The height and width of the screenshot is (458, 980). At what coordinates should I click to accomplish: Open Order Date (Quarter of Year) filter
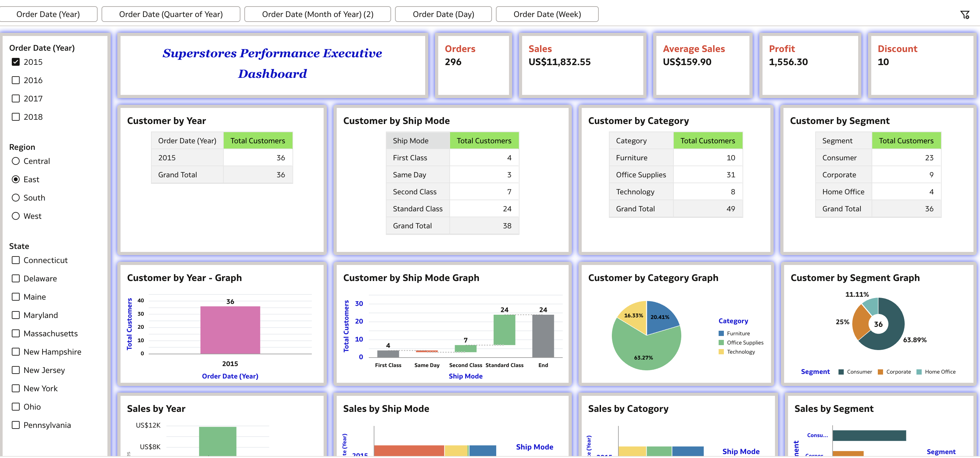click(x=171, y=14)
